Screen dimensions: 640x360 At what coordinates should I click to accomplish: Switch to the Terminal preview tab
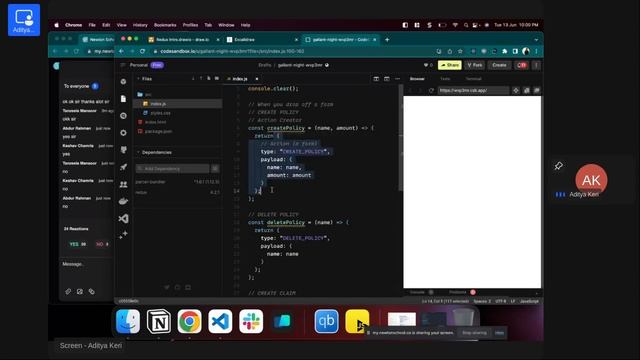coord(473,79)
